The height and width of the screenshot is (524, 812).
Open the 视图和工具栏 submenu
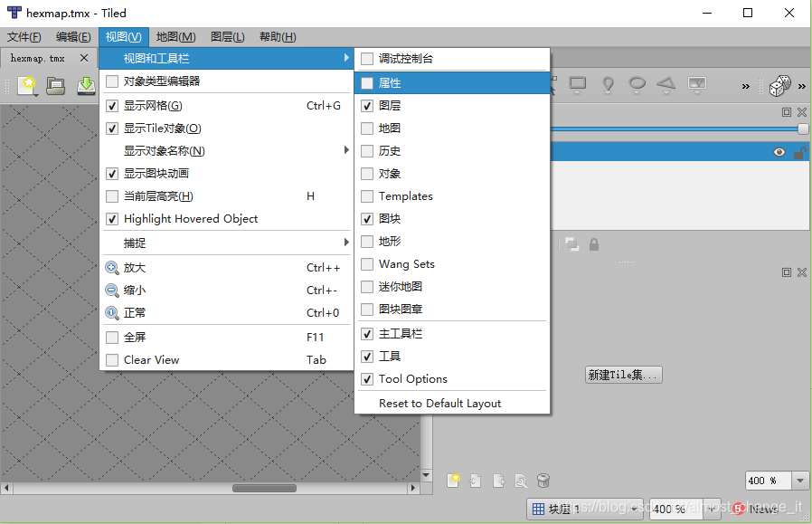(x=226, y=59)
